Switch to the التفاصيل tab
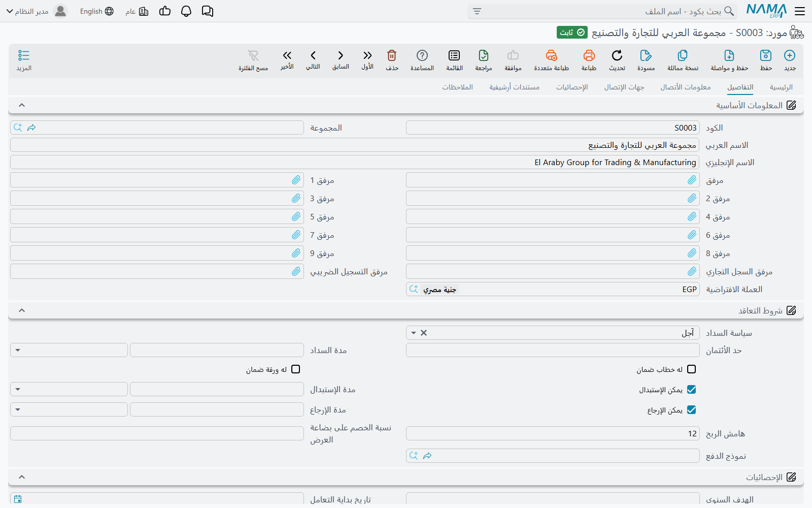Screen dimensions: 812x508 tap(740, 87)
